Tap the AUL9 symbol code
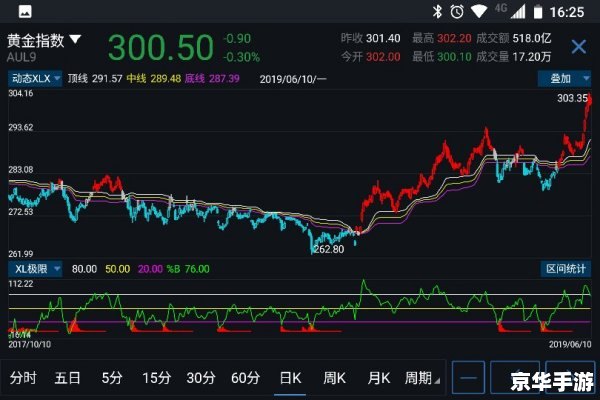Screen dimensions: 600x400 coord(21,57)
